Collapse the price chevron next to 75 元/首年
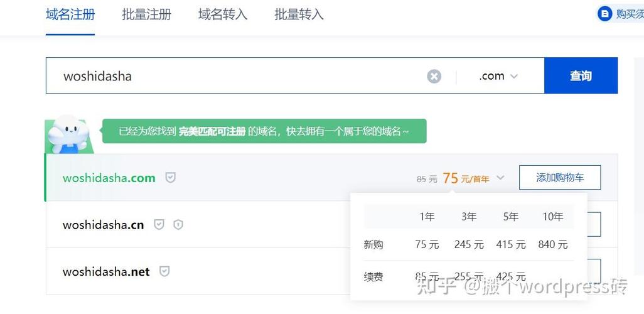The image size is (644, 314). pos(500,178)
